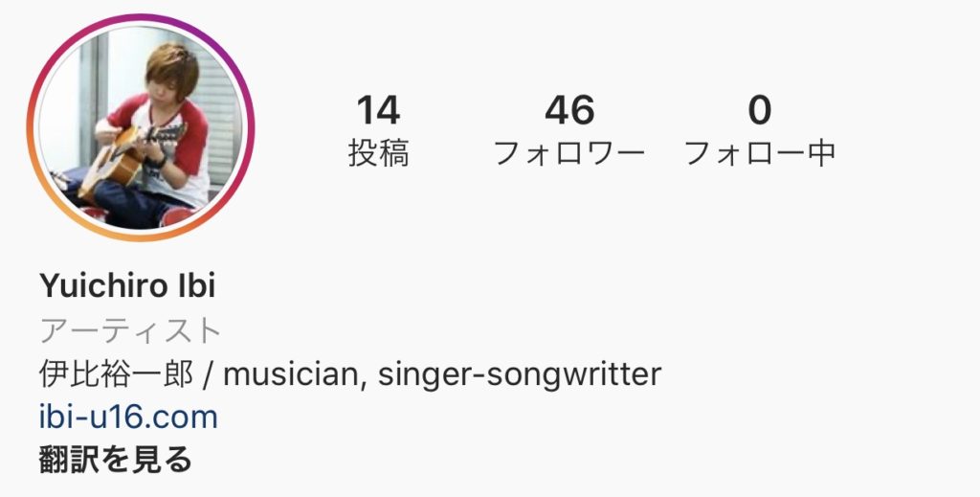Select the guitar player's face in avatar

pyautogui.click(x=168, y=79)
